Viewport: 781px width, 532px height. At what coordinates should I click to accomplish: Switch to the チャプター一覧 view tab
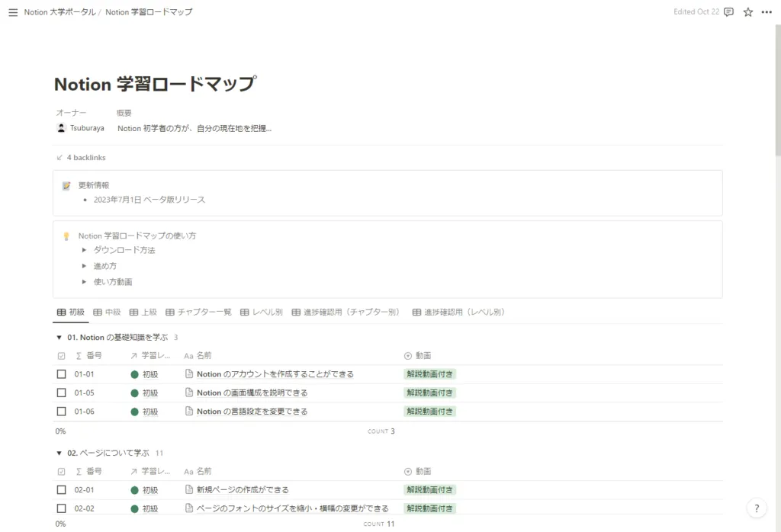[x=199, y=312]
